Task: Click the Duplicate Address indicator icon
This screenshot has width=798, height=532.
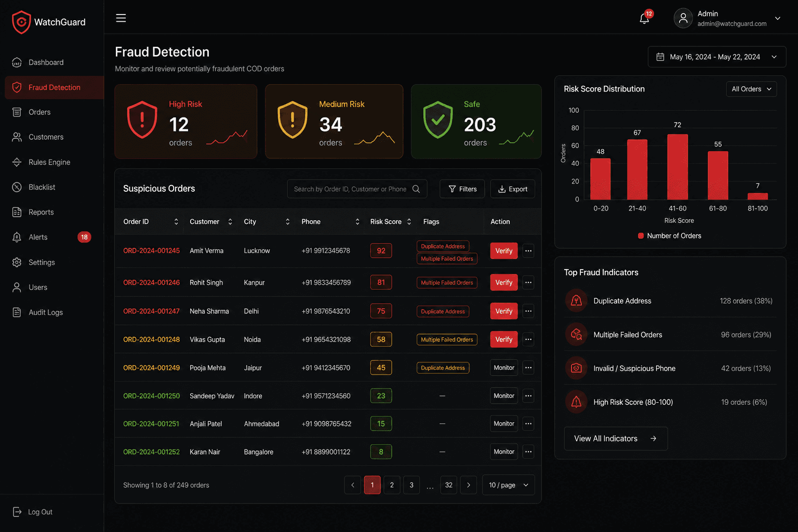Action: pos(576,301)
